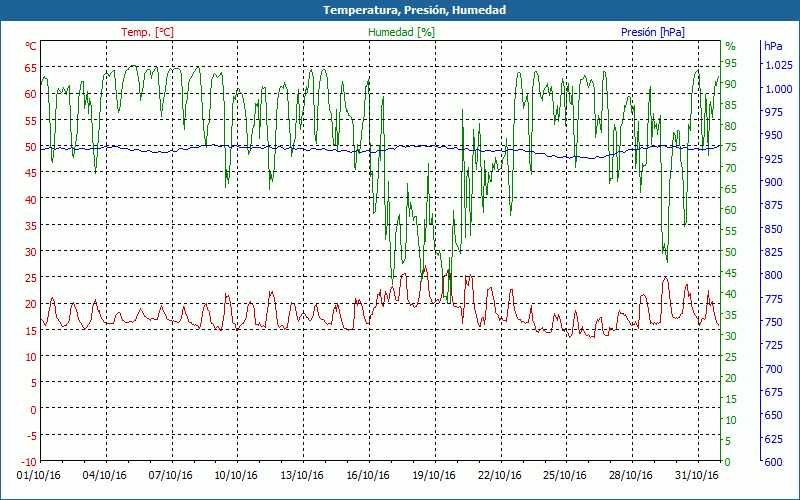Click "675" on the blue pressure axis

pyautogui.click(x=774, y=392)
